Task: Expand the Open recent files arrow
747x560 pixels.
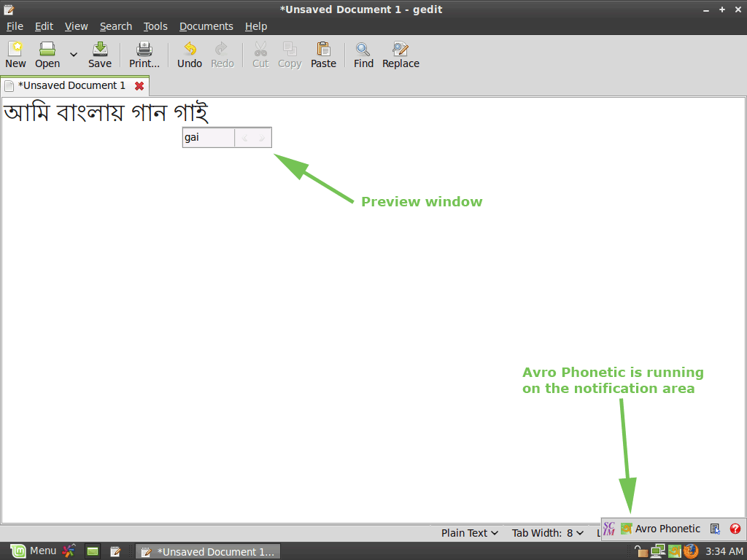Action: [x=74, y=55]
